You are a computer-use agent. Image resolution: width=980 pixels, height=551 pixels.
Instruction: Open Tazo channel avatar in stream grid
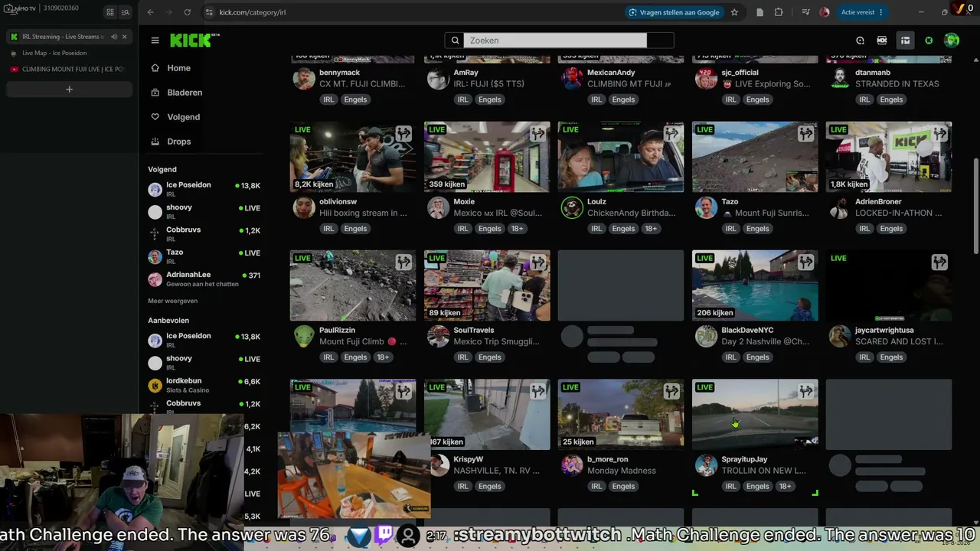click(706, 207)
